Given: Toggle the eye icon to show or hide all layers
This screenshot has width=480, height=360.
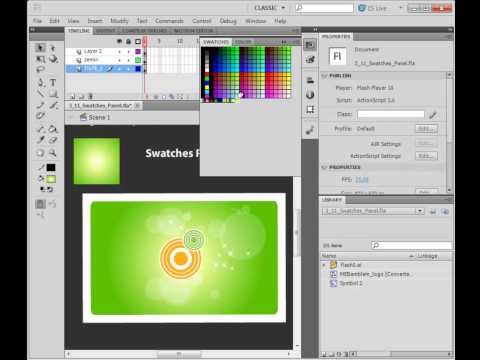Looking at the screenshot, I should 119,41.
